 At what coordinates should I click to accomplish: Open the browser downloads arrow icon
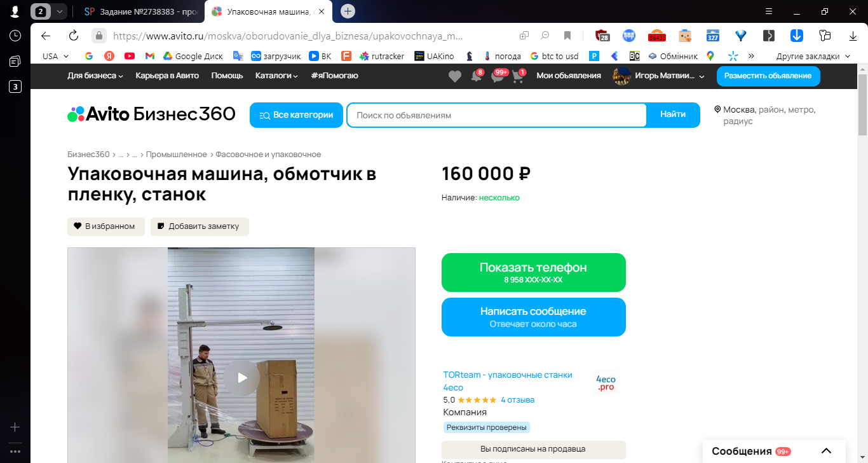pos(853,36)
